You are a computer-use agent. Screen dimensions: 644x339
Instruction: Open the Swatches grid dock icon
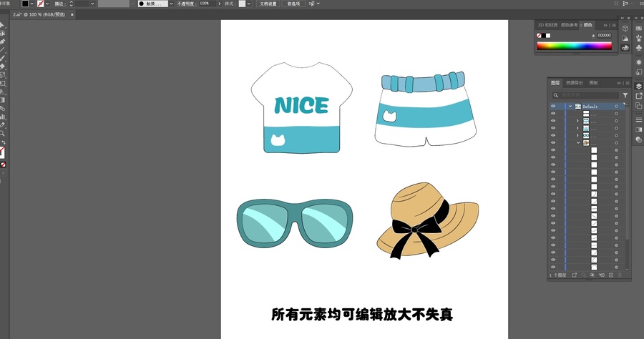point(639,29)
